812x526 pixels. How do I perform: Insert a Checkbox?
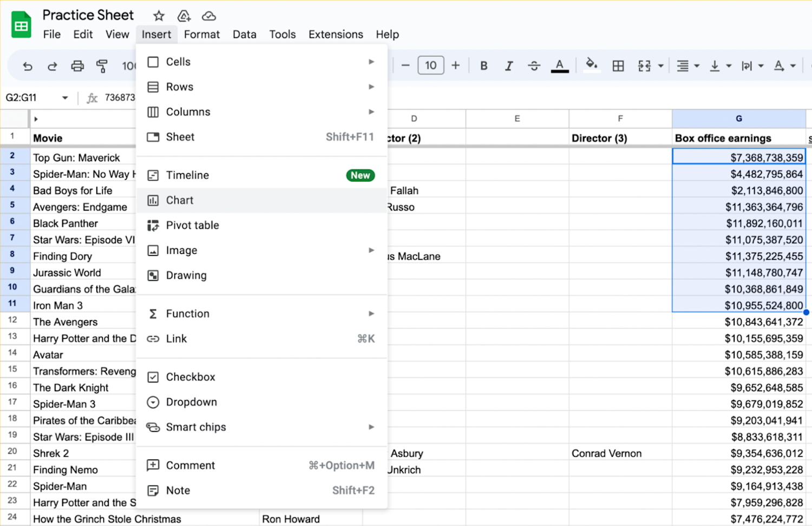tap(261, 377)
